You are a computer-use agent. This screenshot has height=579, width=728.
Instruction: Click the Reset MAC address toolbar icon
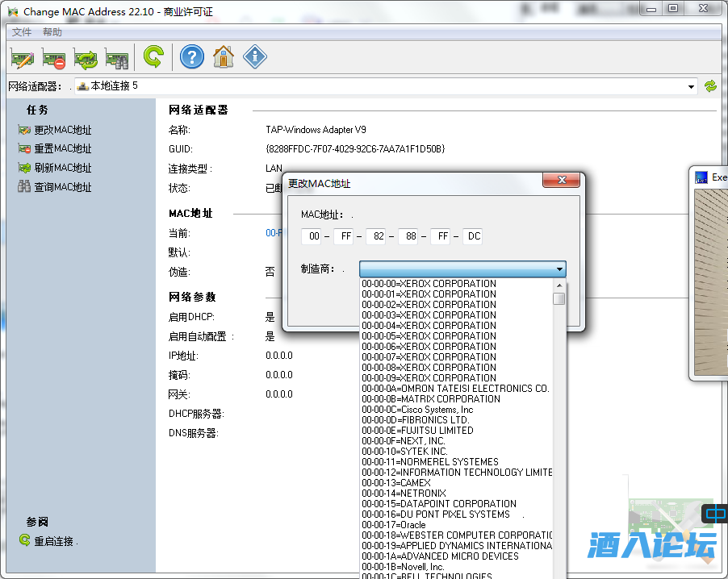point(54,57)
